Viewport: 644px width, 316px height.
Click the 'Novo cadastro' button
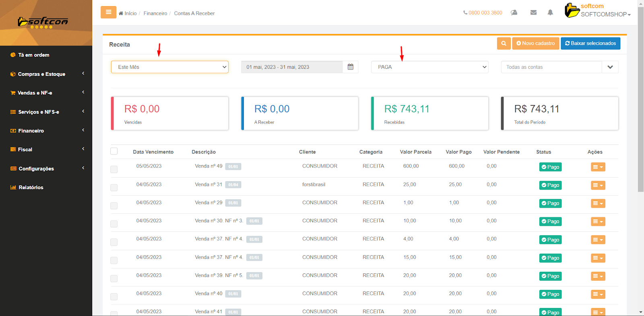[535, 43]
